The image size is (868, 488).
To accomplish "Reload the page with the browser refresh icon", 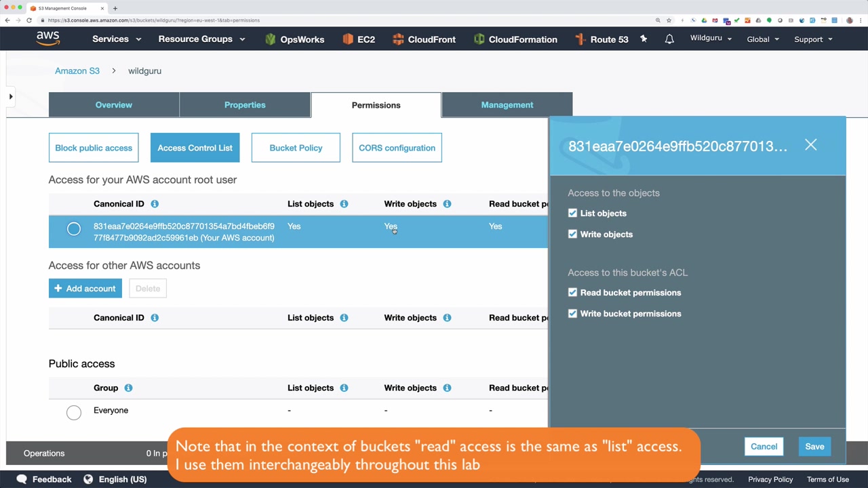I will point(29,20).
